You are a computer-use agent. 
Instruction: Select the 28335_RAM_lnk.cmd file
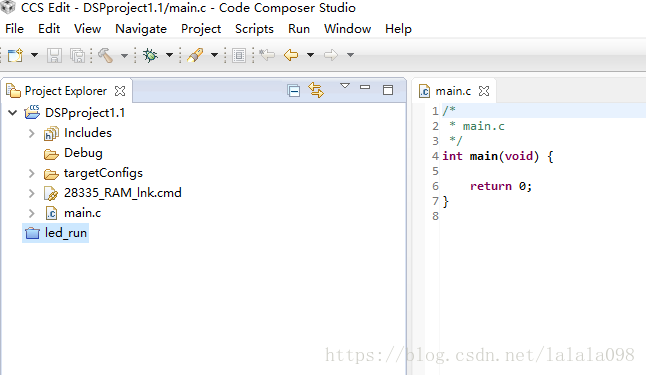123,192
